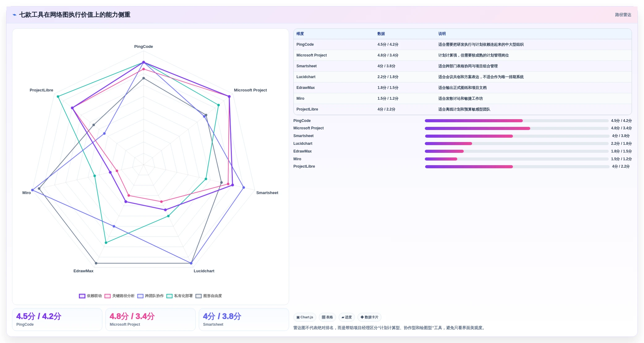Toggle the 图形自由度 legend series
This screenshot has height=343, width=644.
click(209, 296)
